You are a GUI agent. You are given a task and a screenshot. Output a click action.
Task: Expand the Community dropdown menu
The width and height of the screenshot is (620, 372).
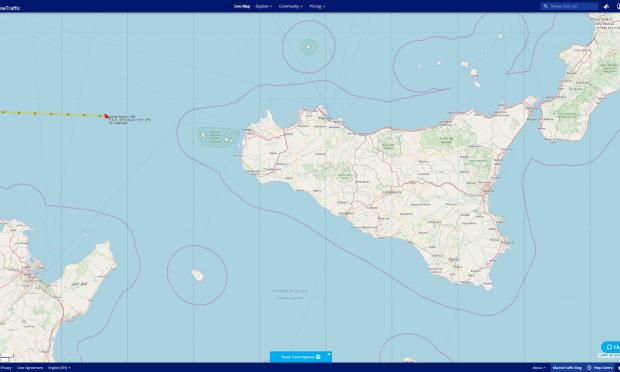pyautogui.click(x=291, y=6)
